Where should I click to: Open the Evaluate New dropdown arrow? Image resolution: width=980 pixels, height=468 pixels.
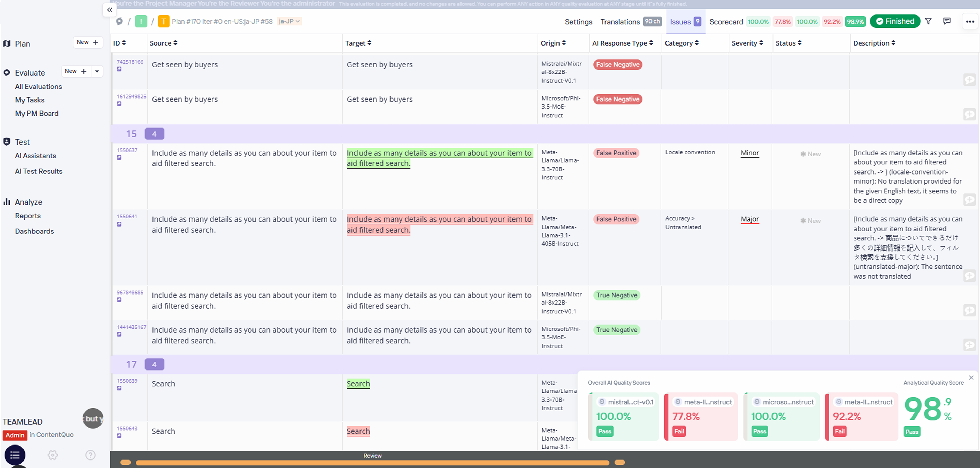click(97, 71)
